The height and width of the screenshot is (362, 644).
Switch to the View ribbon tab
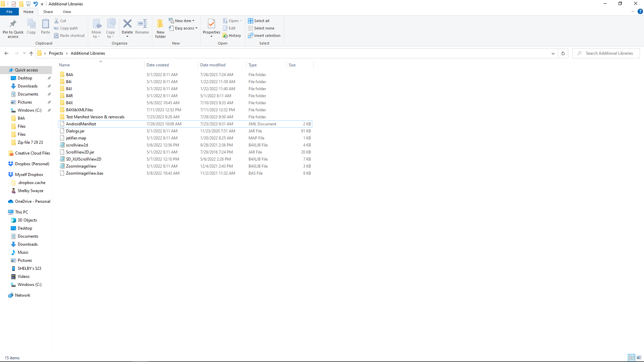67,12
